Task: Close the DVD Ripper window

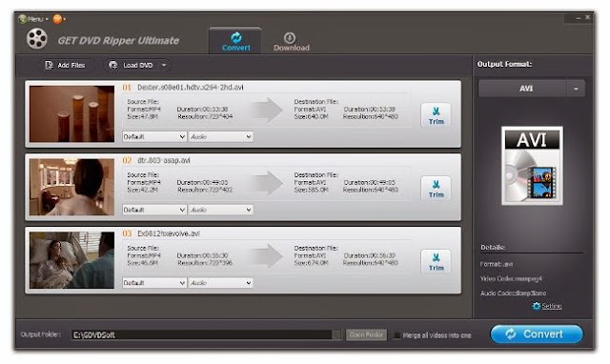Action: click(588, 17)
